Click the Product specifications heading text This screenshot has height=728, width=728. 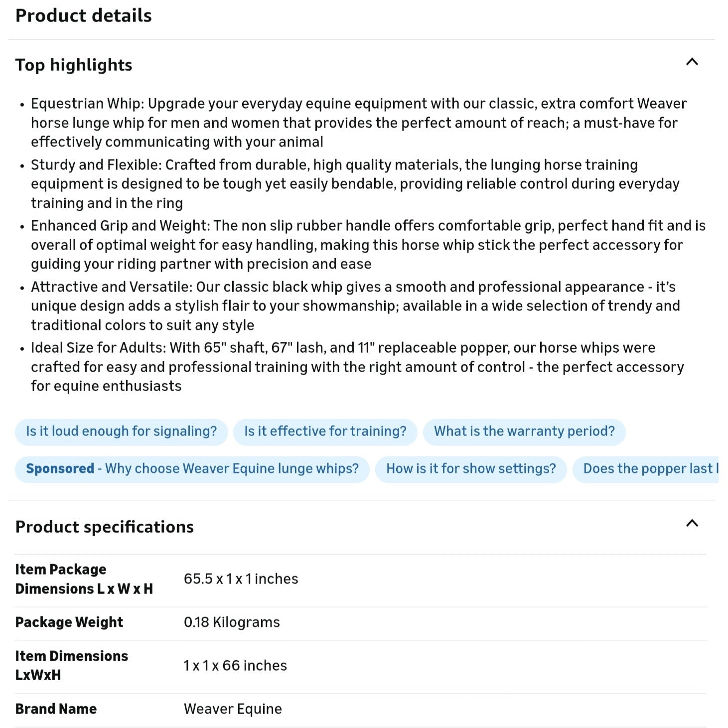click(x=104, y=527)
